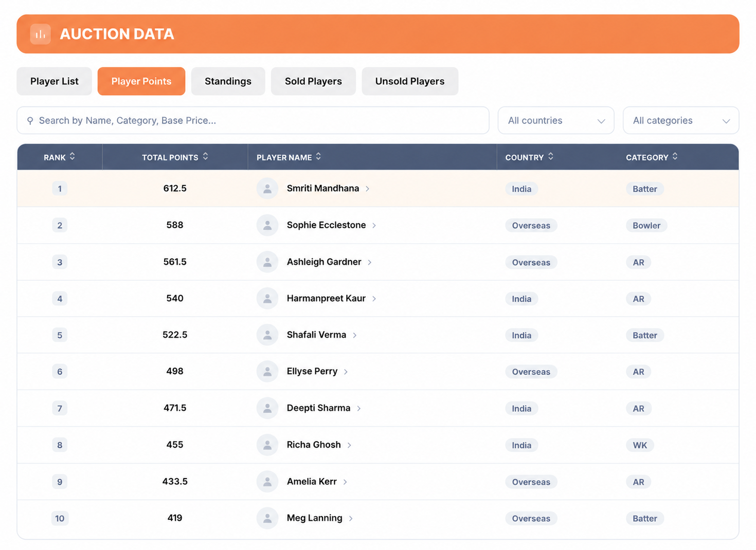
Task: Click Richa Ghosh's WK category badge
Action: point(640,445)
